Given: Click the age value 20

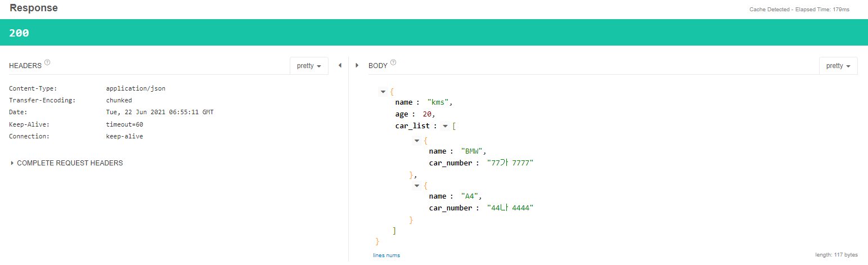Looking at the screenshot, I should (x=427, y=114).
